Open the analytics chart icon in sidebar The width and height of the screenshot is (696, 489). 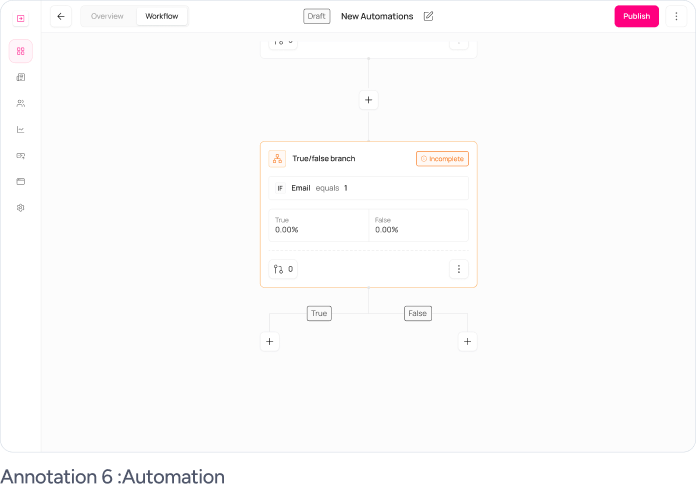[x=20, y=130]
